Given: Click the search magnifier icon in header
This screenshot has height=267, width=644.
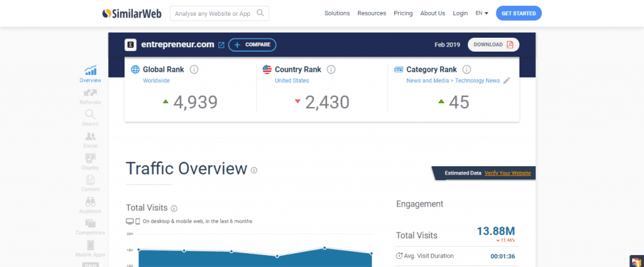Looking at the screenshot, I should [261, 13].
